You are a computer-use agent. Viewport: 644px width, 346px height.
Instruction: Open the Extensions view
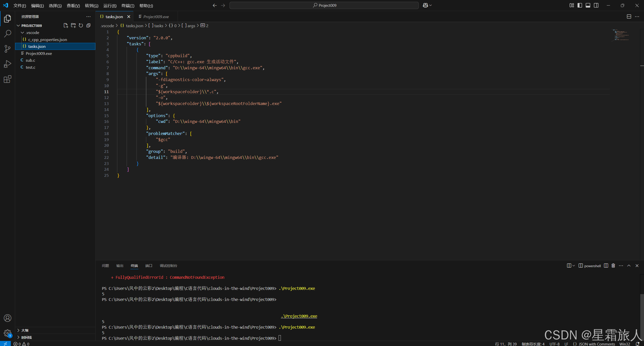[x=8, y=79]
